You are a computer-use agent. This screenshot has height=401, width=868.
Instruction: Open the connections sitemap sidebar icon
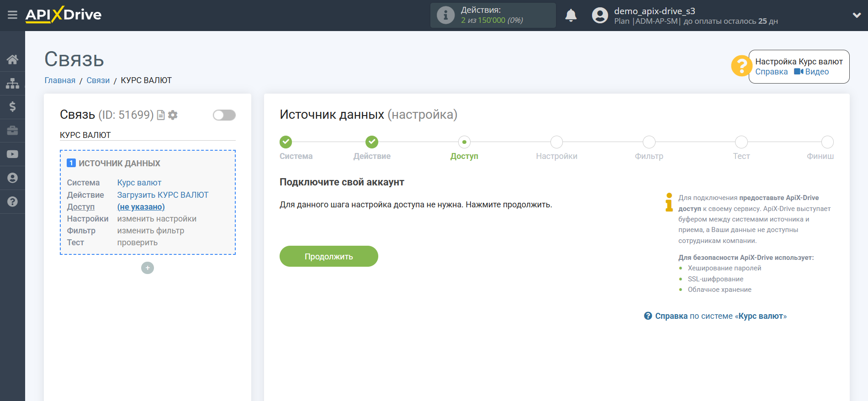pos(12,83)
